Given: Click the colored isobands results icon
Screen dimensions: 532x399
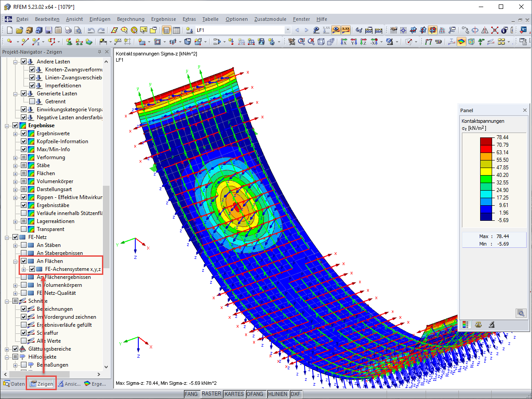Looking at the screenshot, I should (462, 42).
